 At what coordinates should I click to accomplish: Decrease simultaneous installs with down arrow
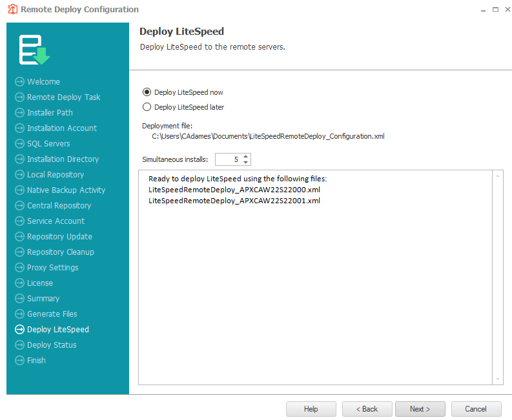pyautogui.click(x=246, y=162)
